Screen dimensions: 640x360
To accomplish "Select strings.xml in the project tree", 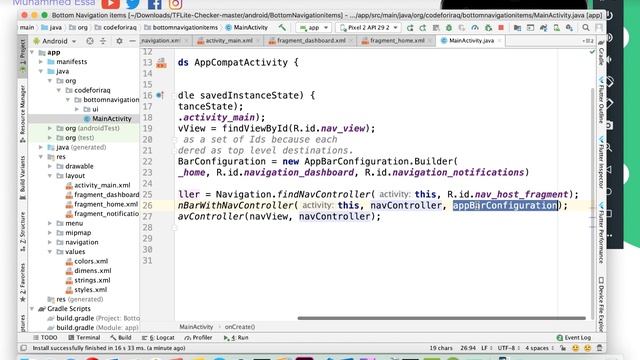I will (x=92, y=280).
